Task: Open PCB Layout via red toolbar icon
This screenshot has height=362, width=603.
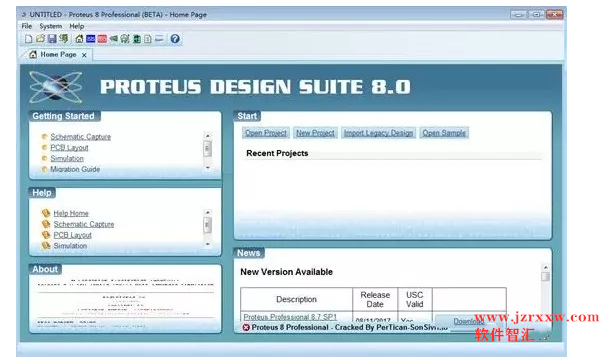Action: (102, 39)
